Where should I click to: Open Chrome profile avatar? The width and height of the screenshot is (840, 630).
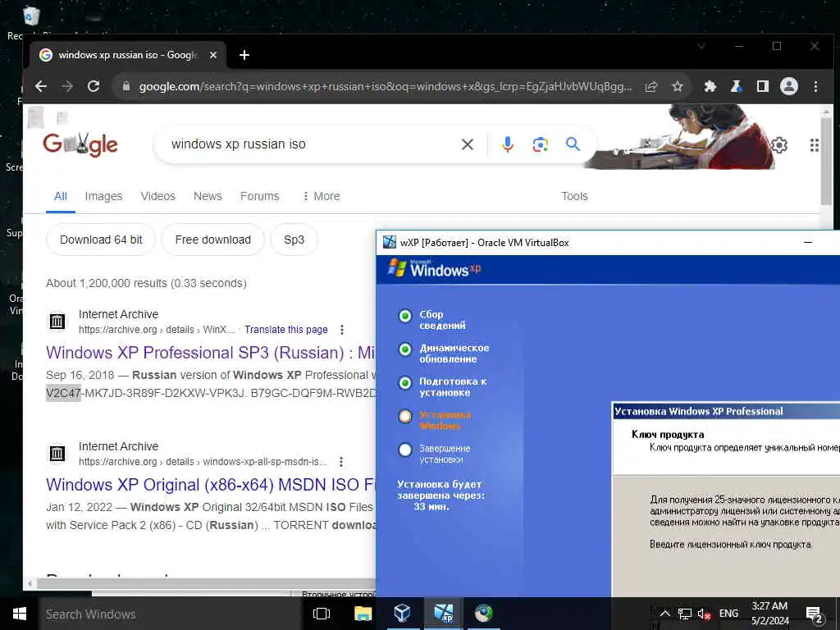pyautogui.click(x=788, y=86)
